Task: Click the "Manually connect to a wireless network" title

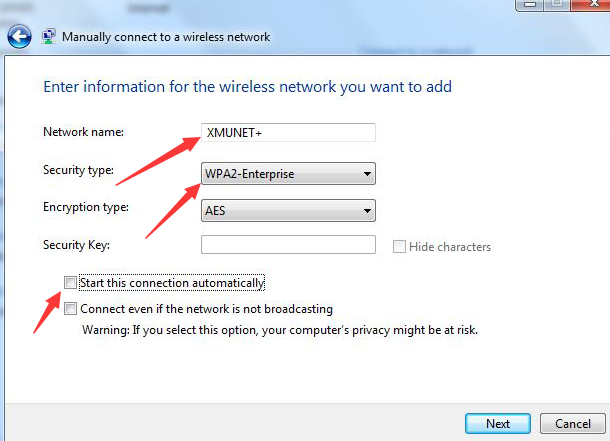Action: pos(166,37)
